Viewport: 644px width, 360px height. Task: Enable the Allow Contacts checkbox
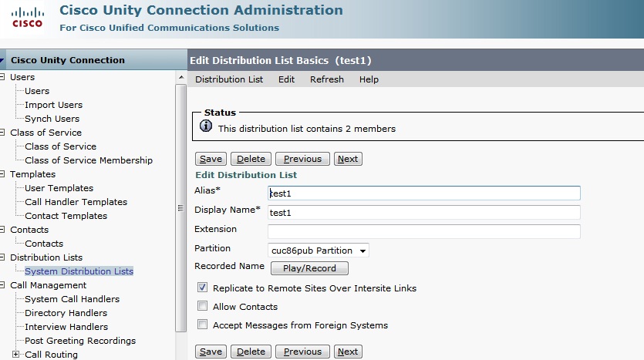pyautogui.click(x=202, y=306)
